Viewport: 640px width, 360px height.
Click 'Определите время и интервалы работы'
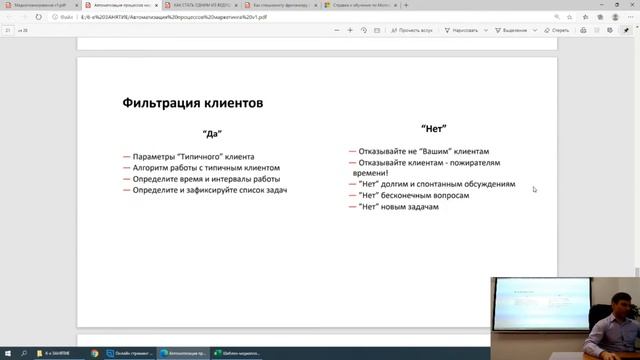206,179
